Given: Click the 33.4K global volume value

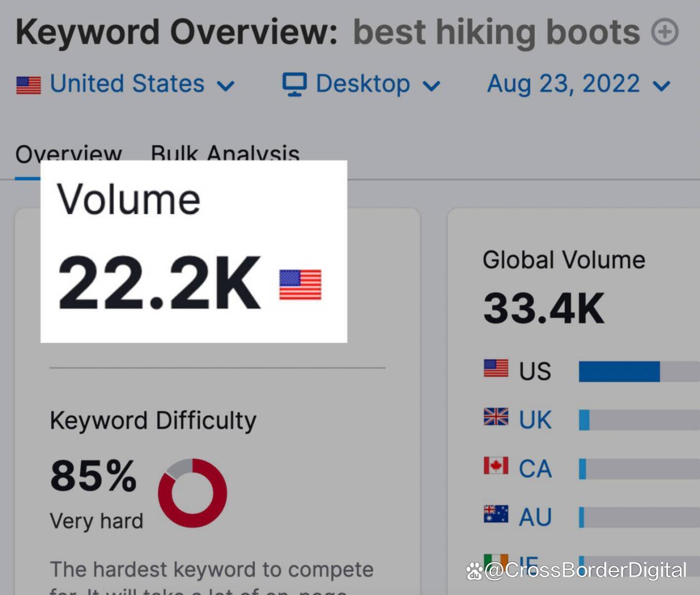Looking at the screenshot, I should 544,308.
